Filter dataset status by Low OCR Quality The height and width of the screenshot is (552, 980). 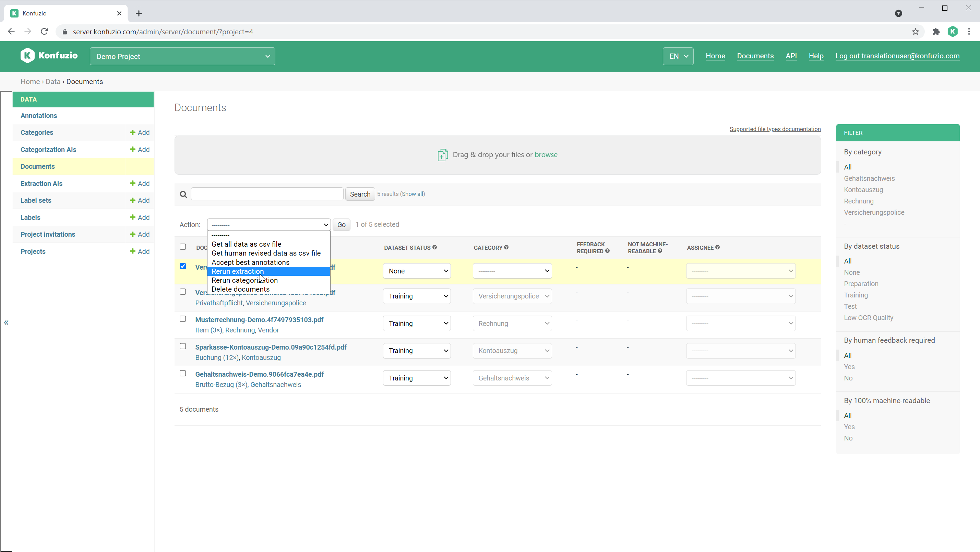[869, 318]
